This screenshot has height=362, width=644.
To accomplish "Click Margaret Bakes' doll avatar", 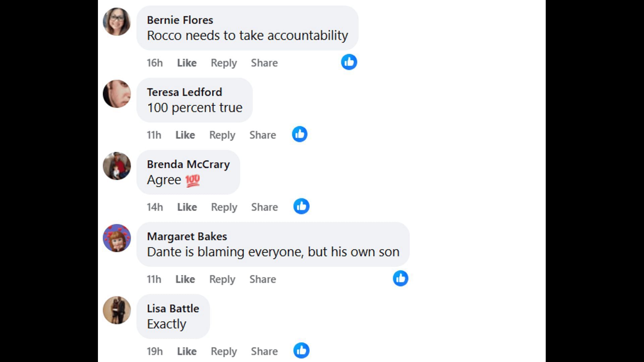I will tap(117, 238).
